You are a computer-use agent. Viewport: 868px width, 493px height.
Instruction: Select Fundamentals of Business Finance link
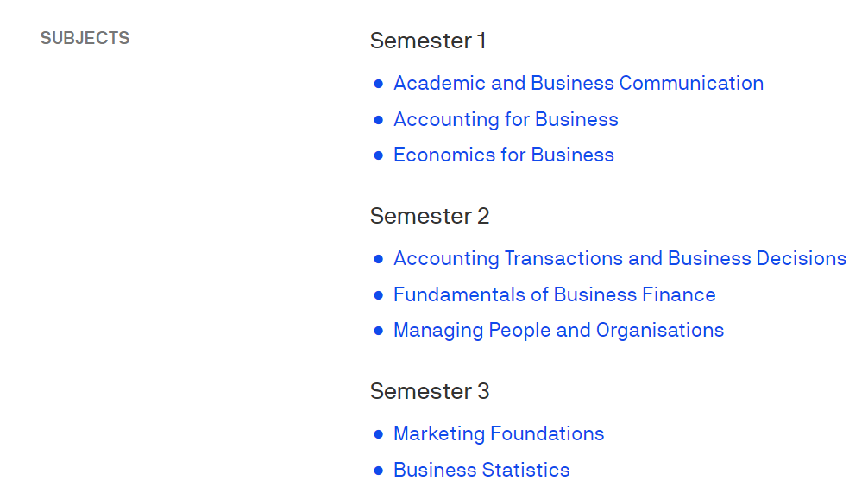click(554, 294)
